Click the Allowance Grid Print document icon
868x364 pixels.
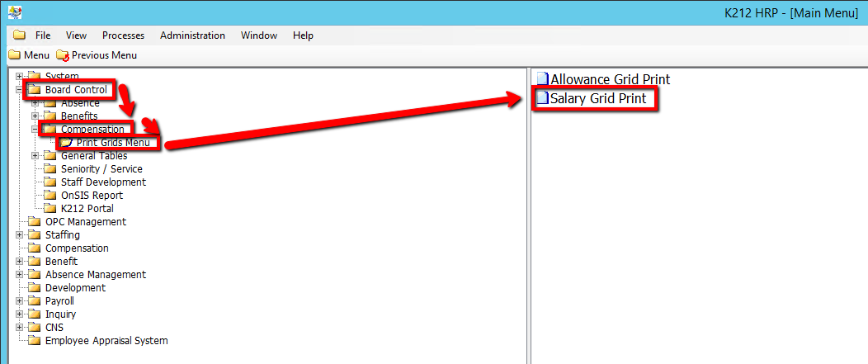(x=542, y=80)
